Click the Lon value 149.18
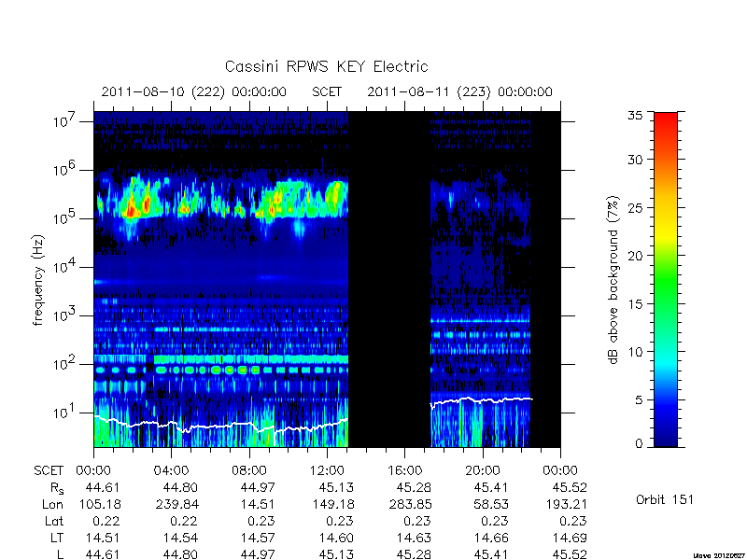The height and width of the screenshot is (560, 747). (x=333, y=504)
